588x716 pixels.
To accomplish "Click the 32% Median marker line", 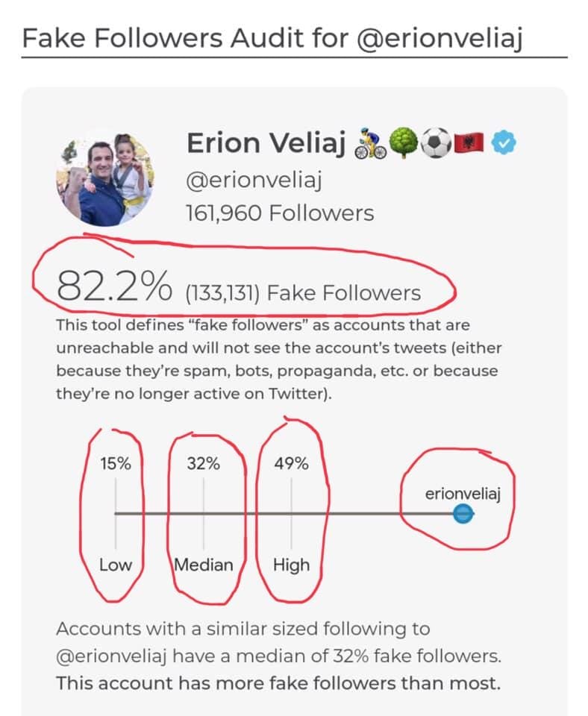I will point(203,513).
